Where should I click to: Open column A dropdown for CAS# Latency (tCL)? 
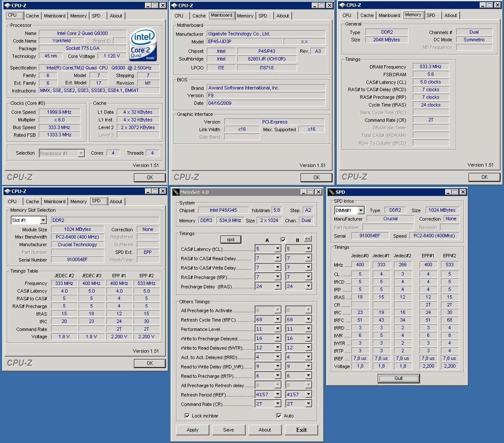pyautogui.click(x=278, y=249)
